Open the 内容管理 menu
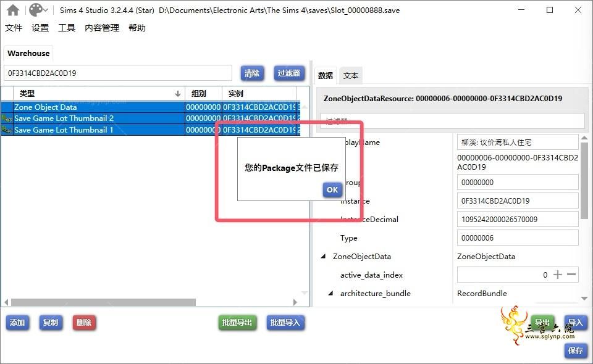The image size is (593, 364). click(x=102, y=28)
